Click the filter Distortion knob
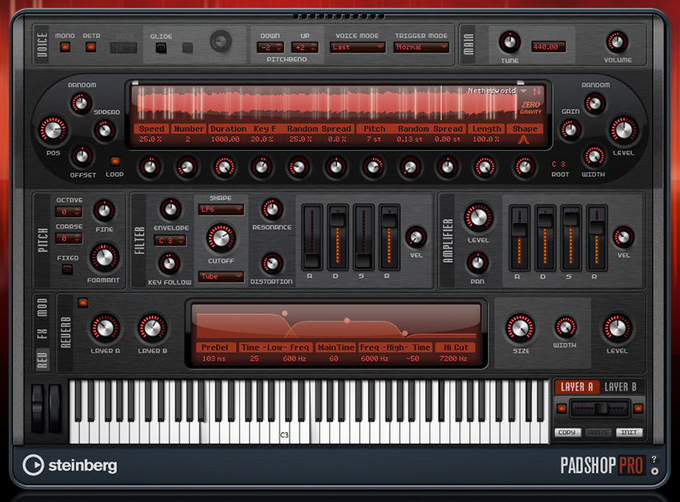Image resolution: width=680 pixels, height=502 pixels. [272, 264]
